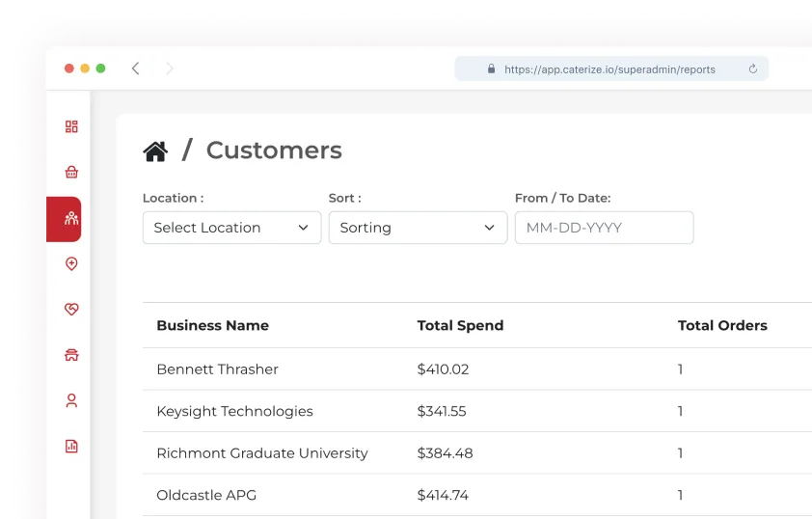The width and height of the screenshot is (812, 519).
Task: Open the location pin plus icon
Action: pos(71,264)
